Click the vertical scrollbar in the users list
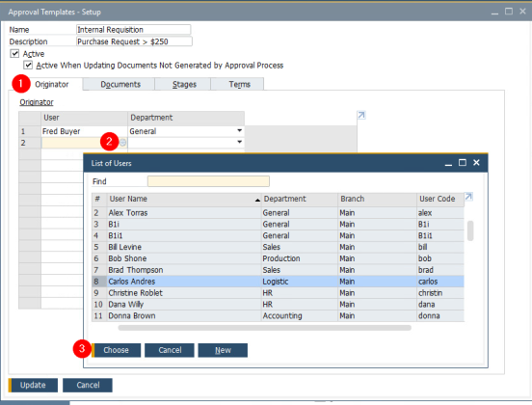Image resolution: width=532 pixels, height=405 pixels. point(470,230)
